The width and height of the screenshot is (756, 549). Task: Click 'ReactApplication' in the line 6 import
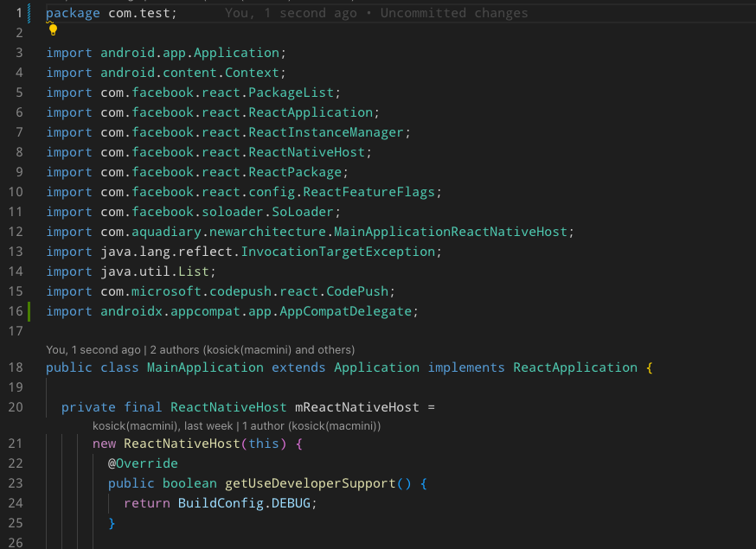click(x=311, y=112)
